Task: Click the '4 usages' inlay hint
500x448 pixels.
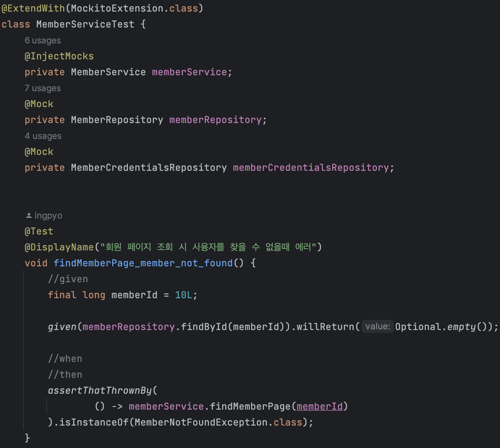Action: (x=43, y=136)
